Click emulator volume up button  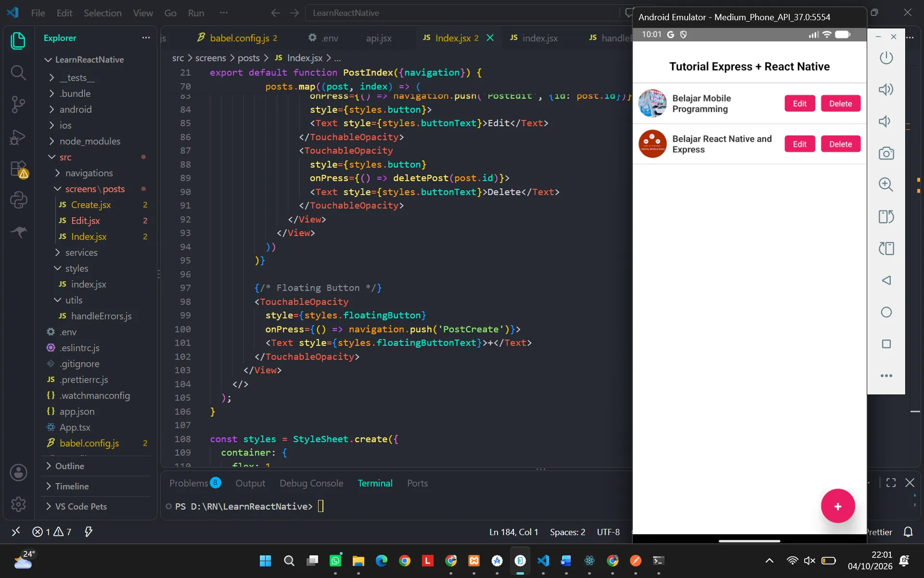[x=886, y=90]
